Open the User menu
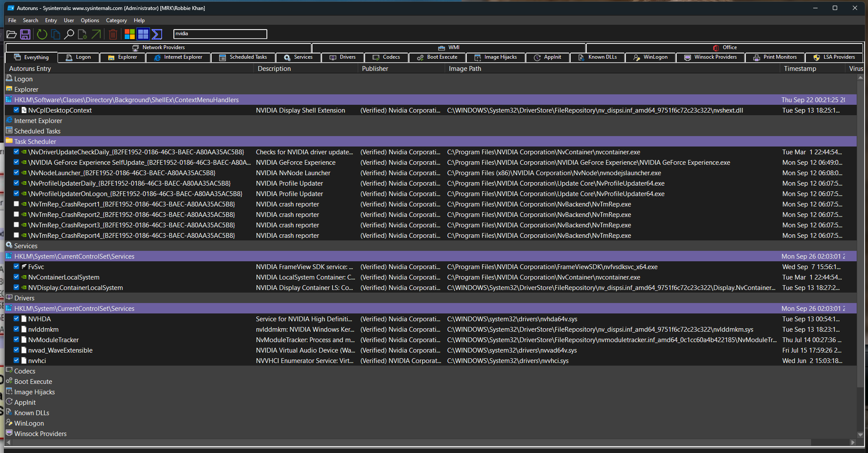This screenshot has height=453, width=868. (x=69, y=20)
